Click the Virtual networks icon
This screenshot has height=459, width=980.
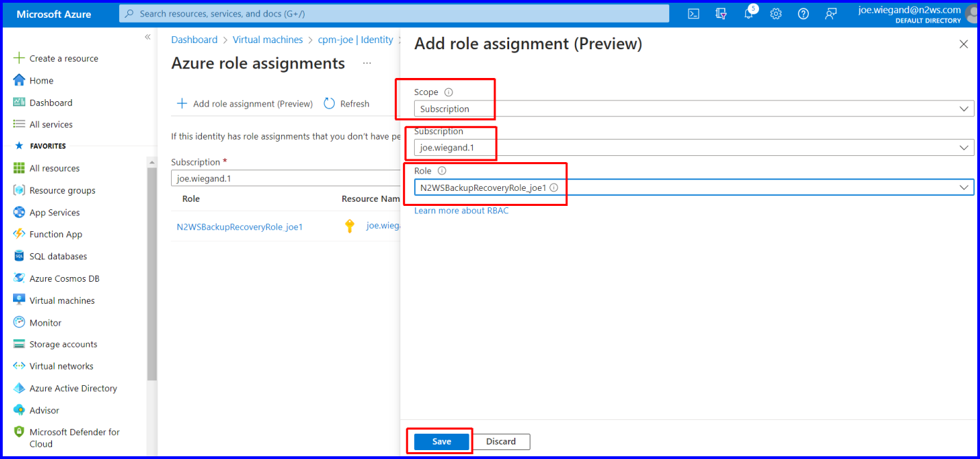(19, 366)
